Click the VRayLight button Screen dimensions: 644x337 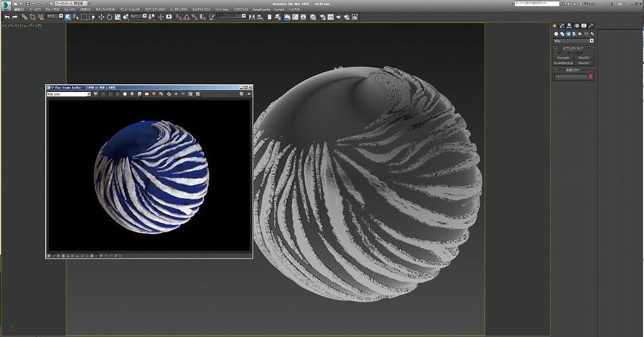point(563,58)
